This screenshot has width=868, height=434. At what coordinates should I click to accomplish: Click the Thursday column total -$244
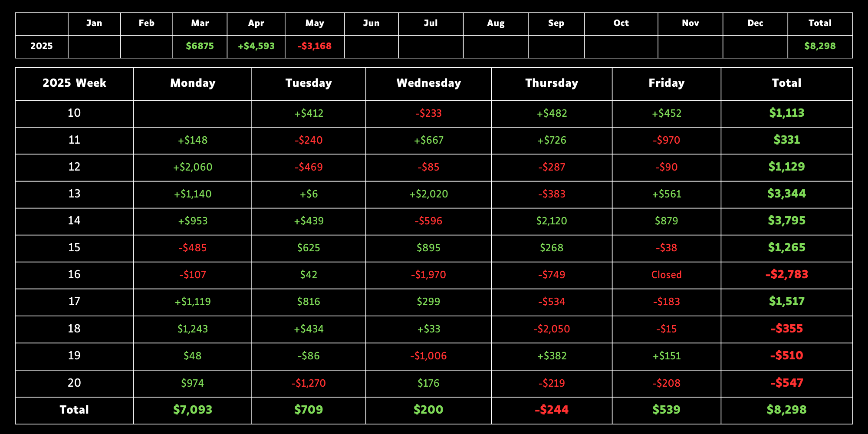point(552,410)
